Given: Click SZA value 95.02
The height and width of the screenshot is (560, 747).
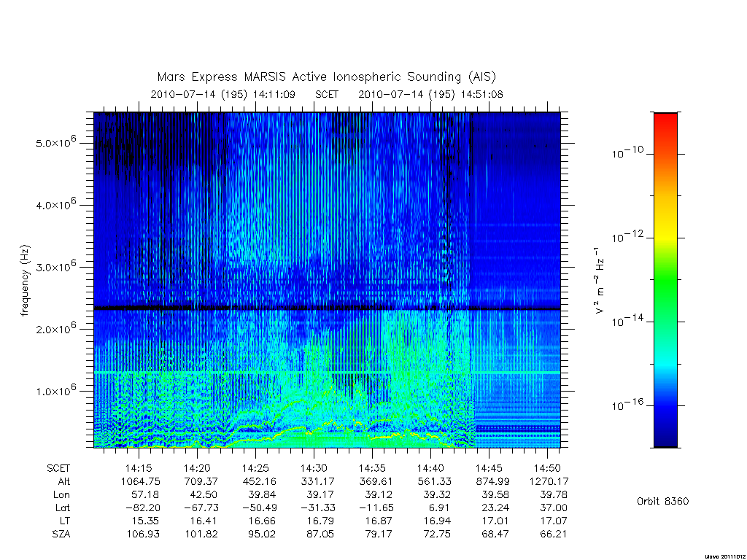Looking at the screenshot, I should (x=262, y=534).
